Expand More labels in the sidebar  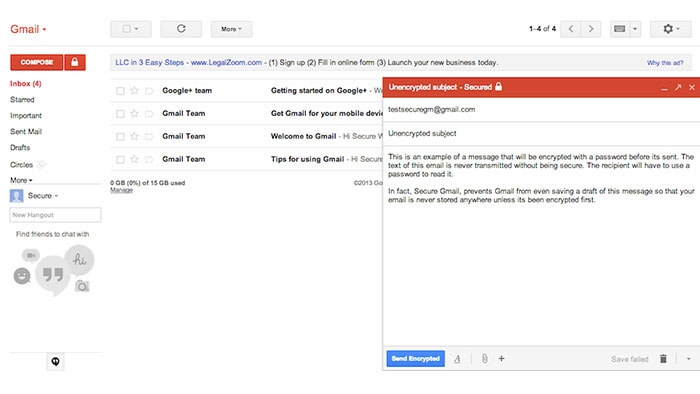[21, 180]
